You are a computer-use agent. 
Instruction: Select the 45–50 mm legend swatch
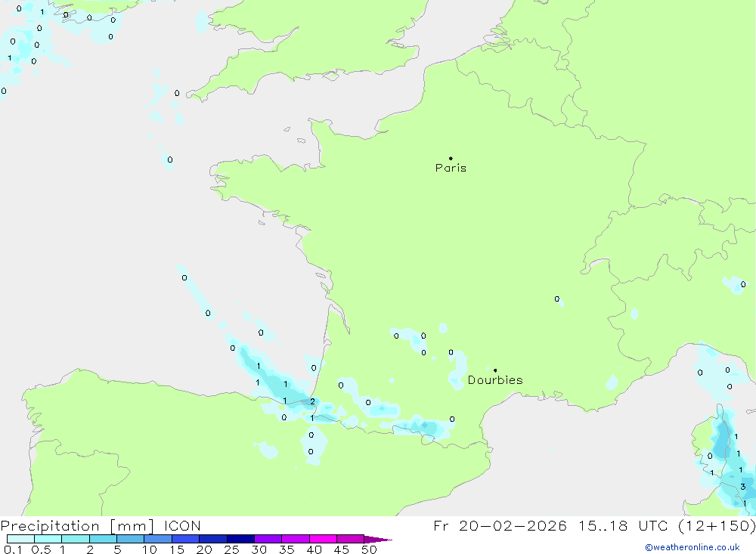pos(351,539)
